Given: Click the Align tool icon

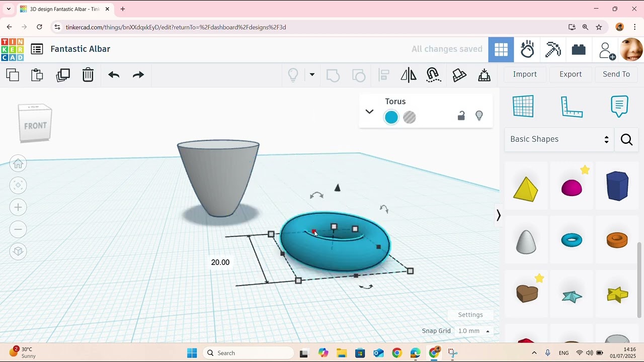Looking at the screenshot, I should [x=384, y=75].
